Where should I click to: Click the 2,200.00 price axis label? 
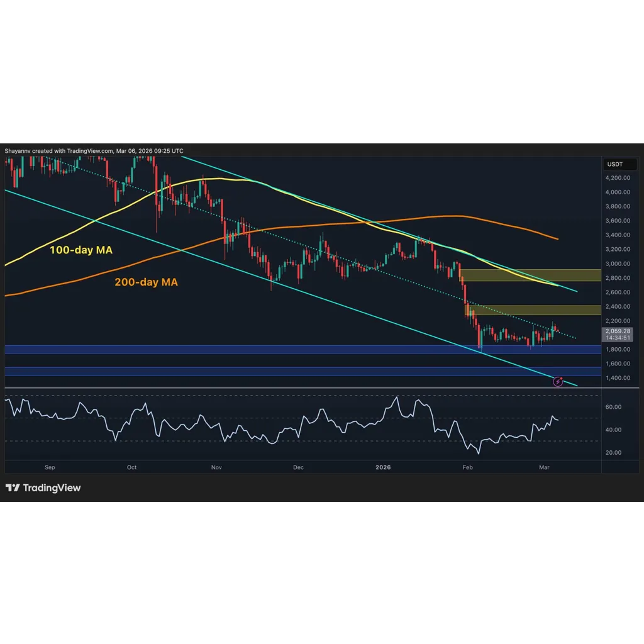coord(618,321)
